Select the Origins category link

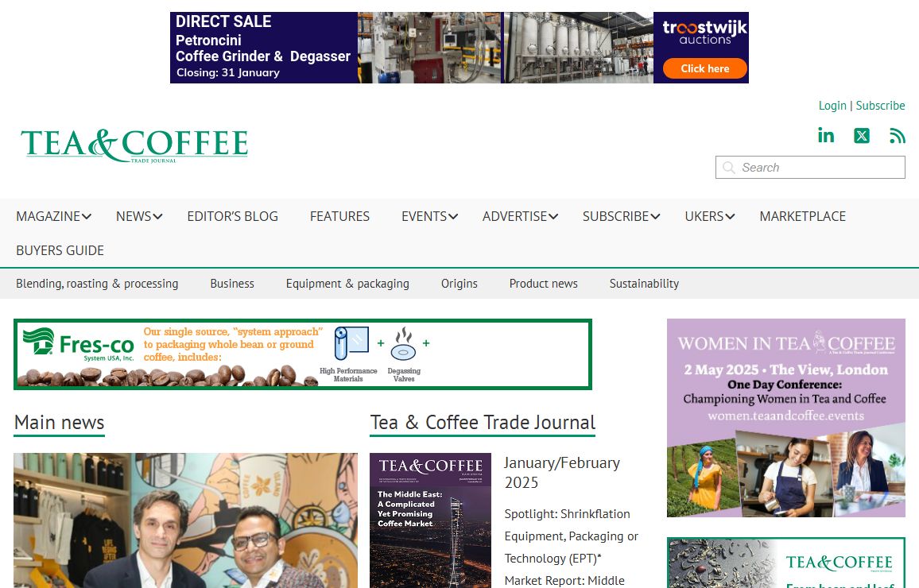tap(459, 284)
